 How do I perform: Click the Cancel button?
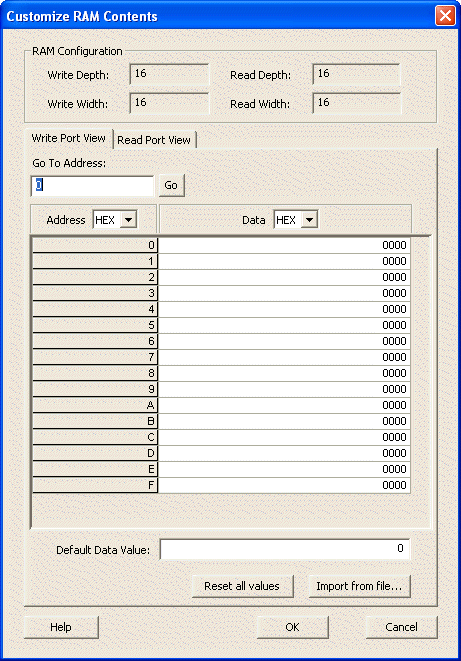click(402, 627)
